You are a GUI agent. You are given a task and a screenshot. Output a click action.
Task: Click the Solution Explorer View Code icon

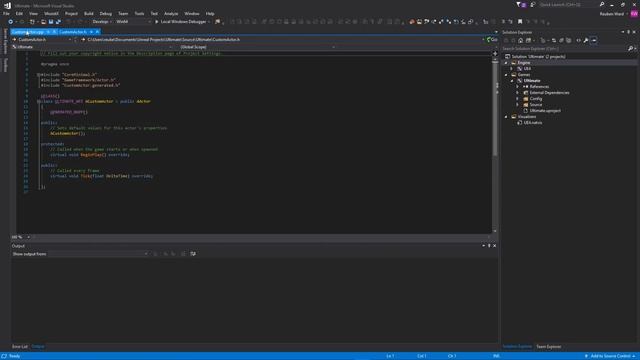pos(578,40)
